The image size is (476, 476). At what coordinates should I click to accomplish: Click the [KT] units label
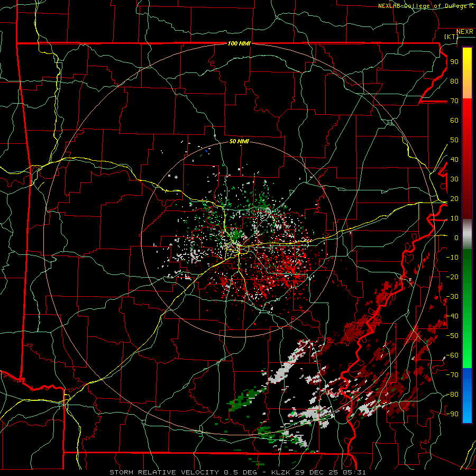tap(452, 36)
